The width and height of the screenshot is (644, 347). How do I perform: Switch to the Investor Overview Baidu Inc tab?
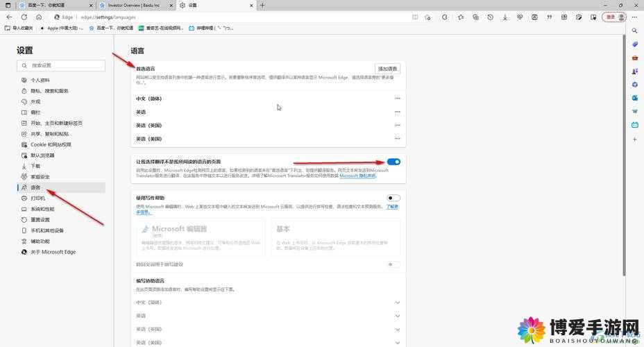pos(135,6)
